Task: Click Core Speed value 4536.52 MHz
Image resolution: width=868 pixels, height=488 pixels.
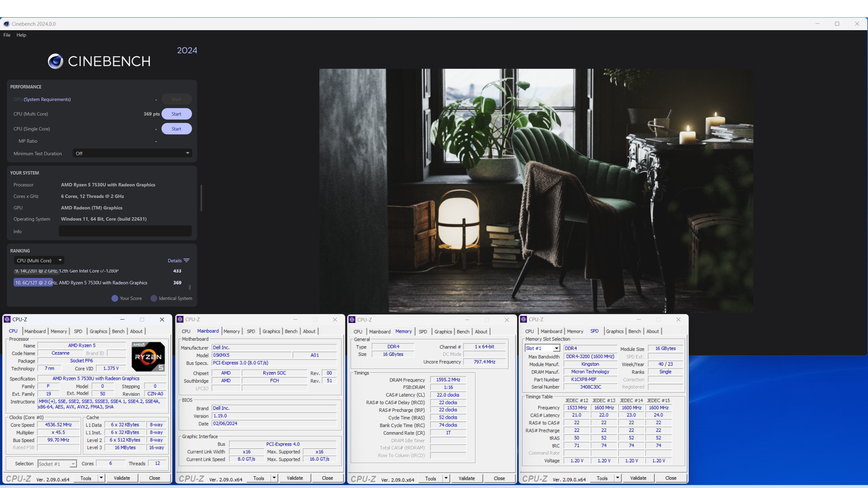Action: [58, 425]
